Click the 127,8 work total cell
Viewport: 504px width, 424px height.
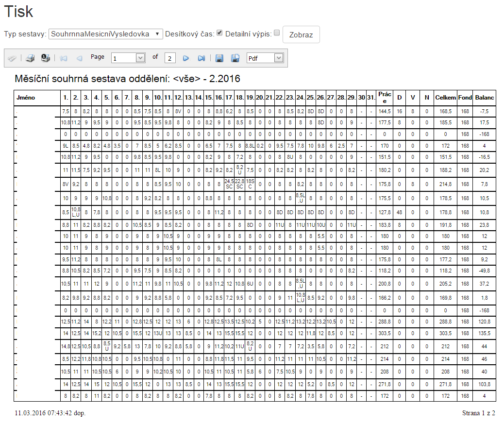click(385, 212)
